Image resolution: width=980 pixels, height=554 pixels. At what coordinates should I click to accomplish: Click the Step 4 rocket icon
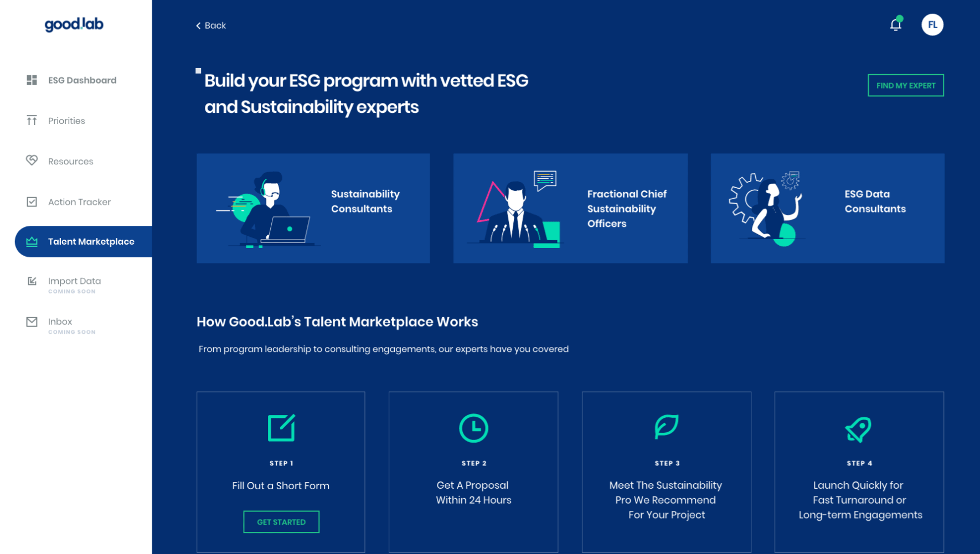858,429
